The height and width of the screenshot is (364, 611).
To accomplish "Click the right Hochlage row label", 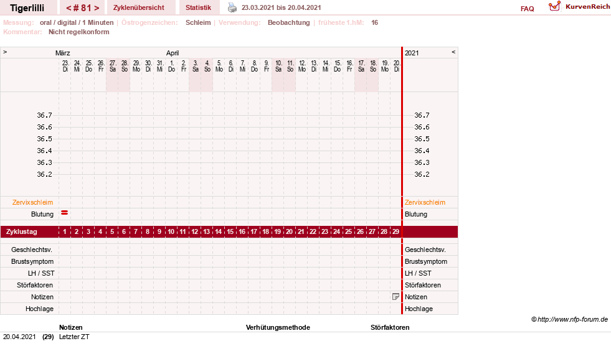I will coord(419,309).
